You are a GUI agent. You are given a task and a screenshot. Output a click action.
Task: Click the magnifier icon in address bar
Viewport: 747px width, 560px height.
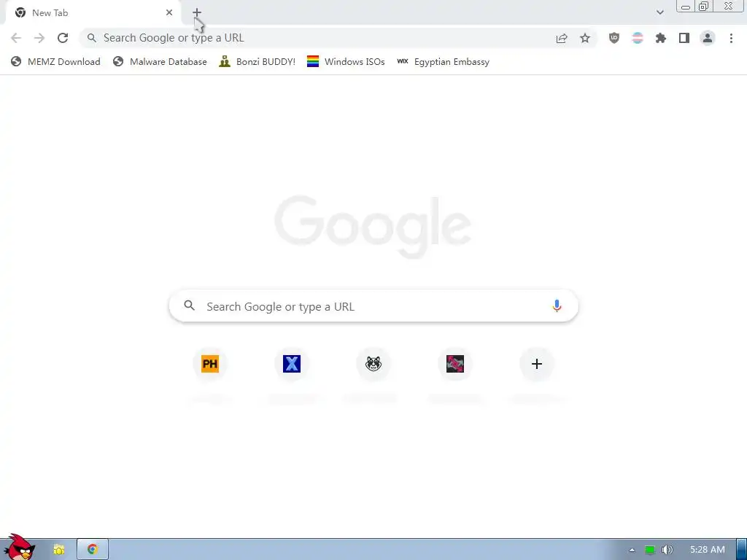pos(91,38)
